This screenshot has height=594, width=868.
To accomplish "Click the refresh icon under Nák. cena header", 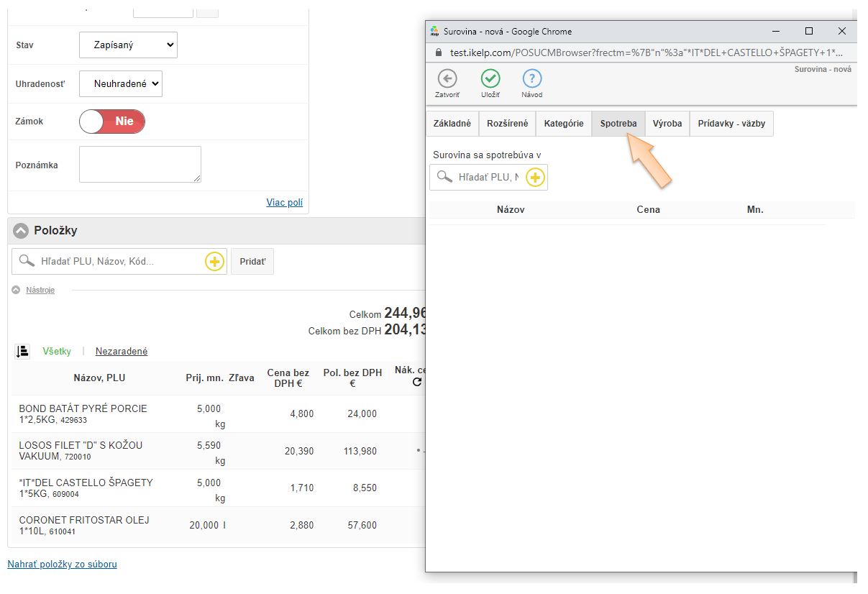I will pyautogui.click(x=416, y=383).
